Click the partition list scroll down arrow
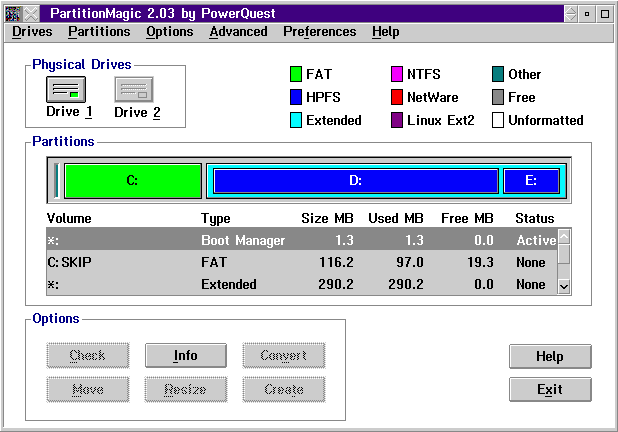Viewport: 618px width, 432px height. [x=564, y=286]
